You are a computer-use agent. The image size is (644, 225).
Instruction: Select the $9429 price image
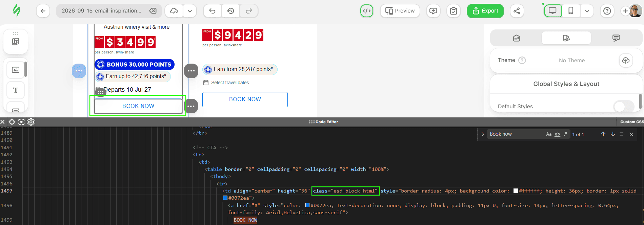[233, 35]
